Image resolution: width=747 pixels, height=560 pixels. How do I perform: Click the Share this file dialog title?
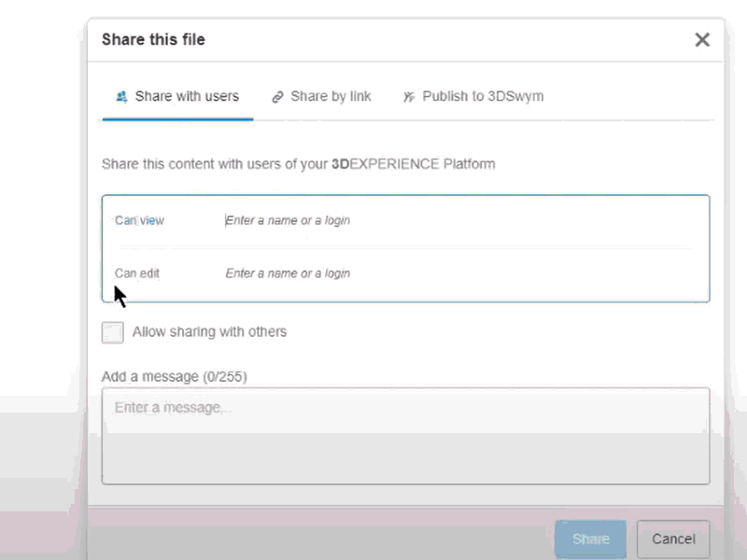tap(153, 39)
